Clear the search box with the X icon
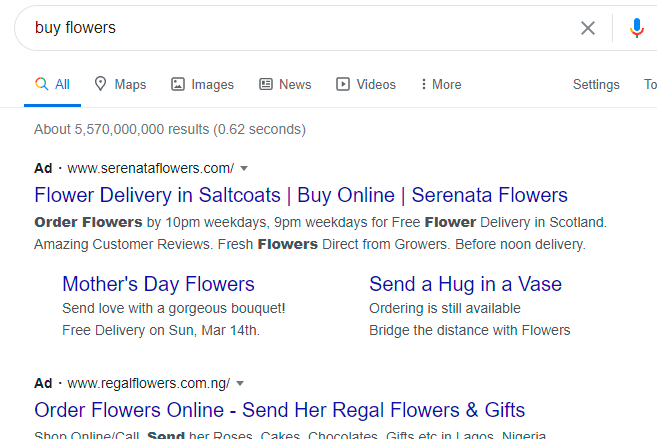 [x=588, y=28]
